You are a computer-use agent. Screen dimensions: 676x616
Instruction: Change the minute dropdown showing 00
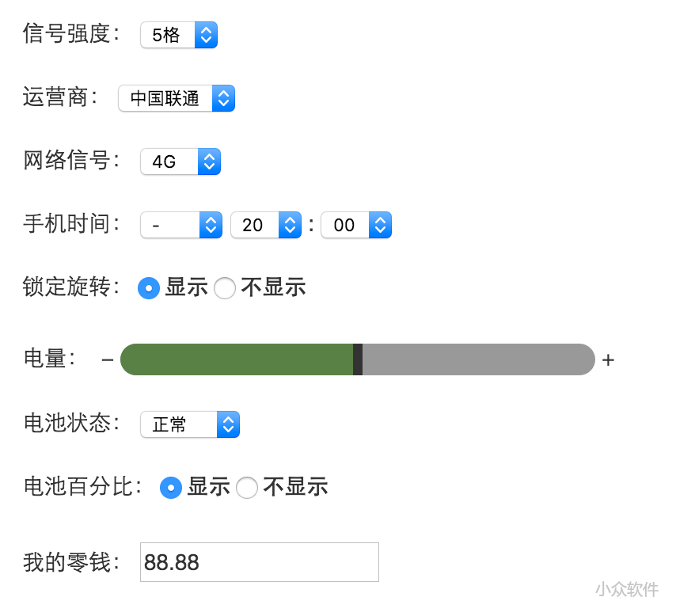pyautogui.click(x=356, y=225)
